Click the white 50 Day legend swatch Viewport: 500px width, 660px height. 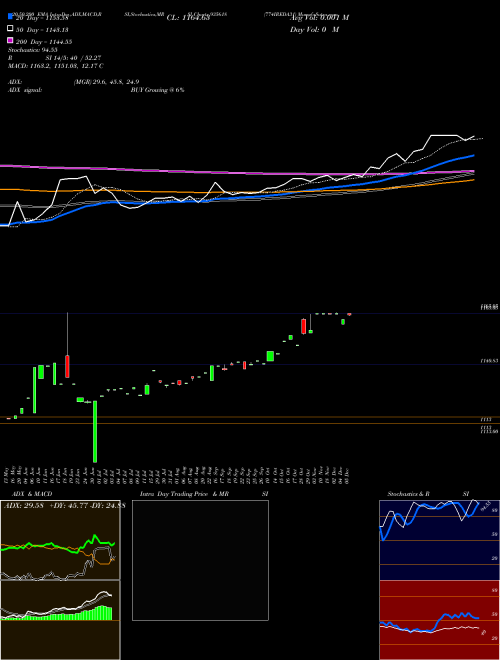coord(10,29)
